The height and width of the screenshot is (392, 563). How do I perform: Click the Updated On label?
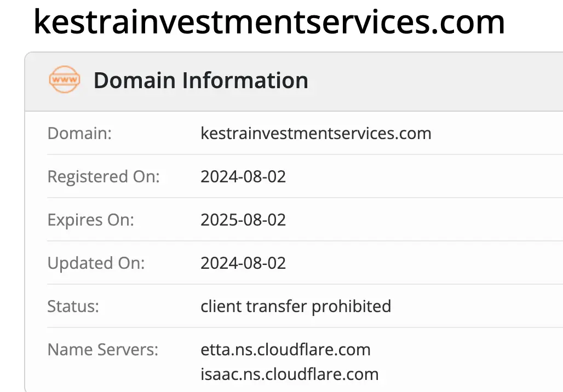pyautogui.click(x=96, y=263)
